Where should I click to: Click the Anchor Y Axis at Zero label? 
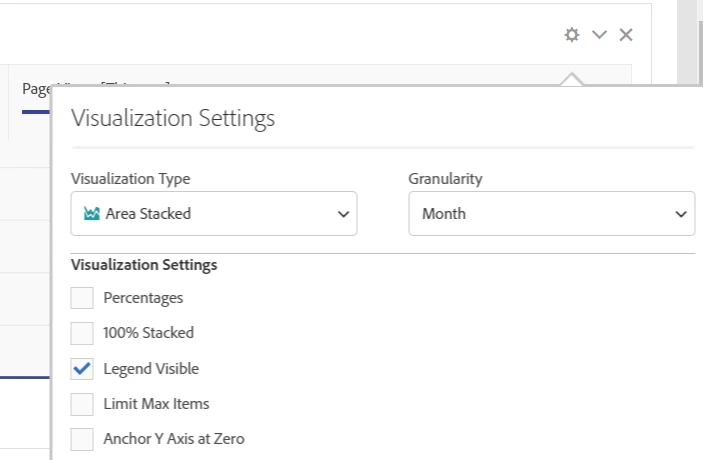[173, 439]
